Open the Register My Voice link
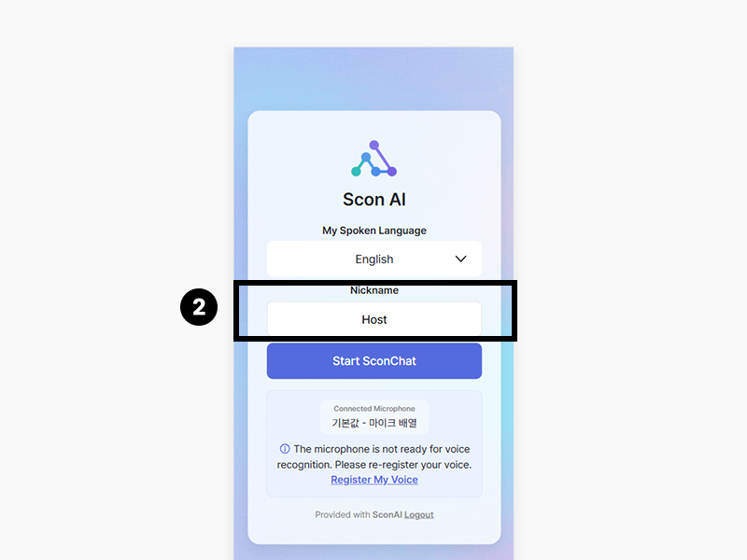 (374, 480)
